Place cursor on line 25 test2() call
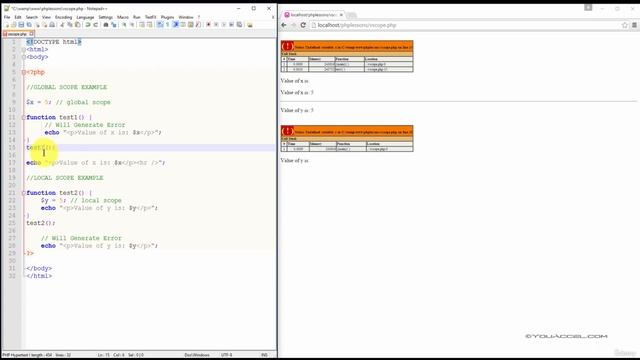 (x=40, y=223)
